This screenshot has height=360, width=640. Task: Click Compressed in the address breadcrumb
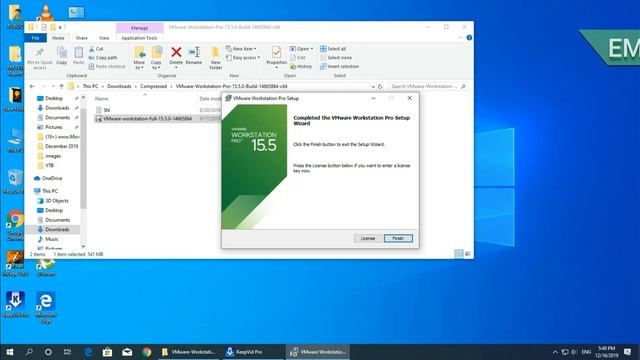tap(153, 87)
